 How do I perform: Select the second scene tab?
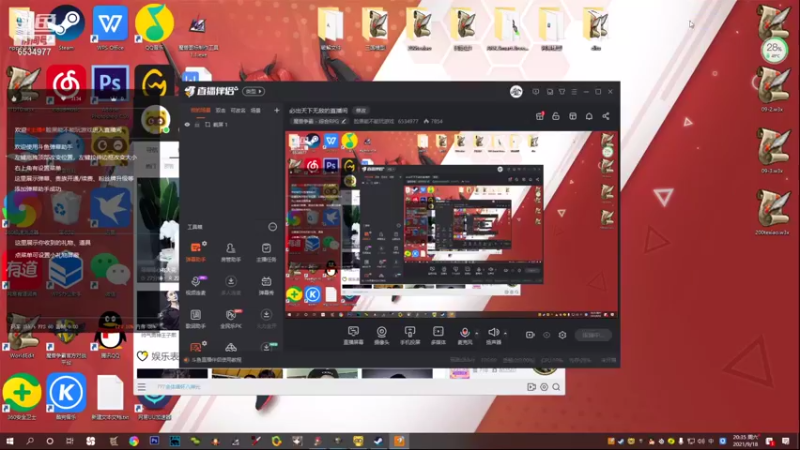pyautogui.click(x=220, y=110)
